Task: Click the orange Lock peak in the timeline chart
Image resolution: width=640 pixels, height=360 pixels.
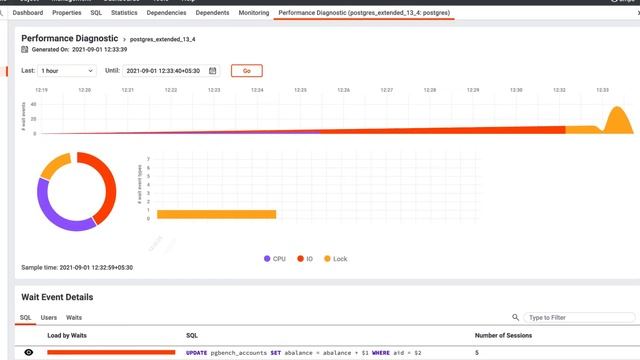Action: [617, 122]
